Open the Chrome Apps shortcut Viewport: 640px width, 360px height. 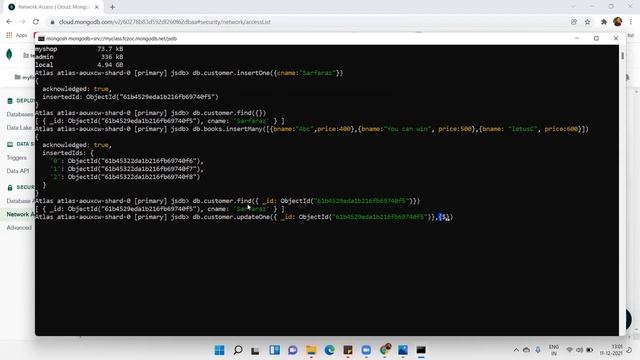pos(17,36)
